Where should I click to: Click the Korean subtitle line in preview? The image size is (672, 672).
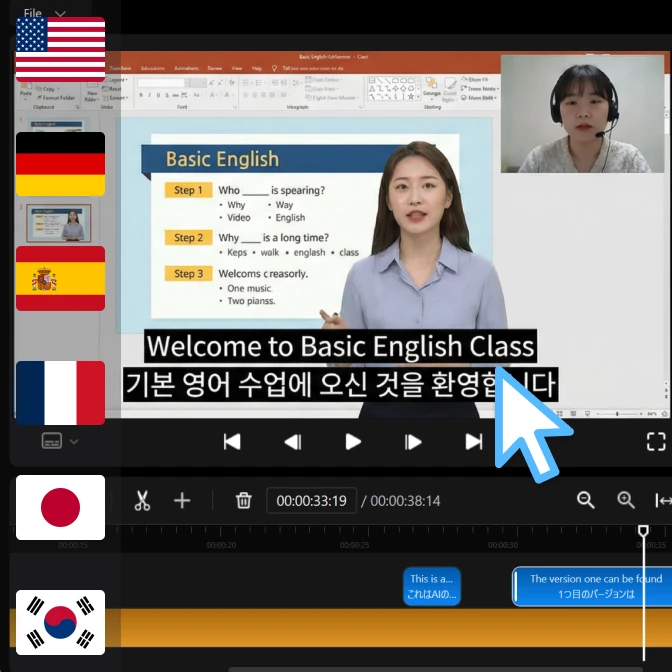[x=340, y=384]
